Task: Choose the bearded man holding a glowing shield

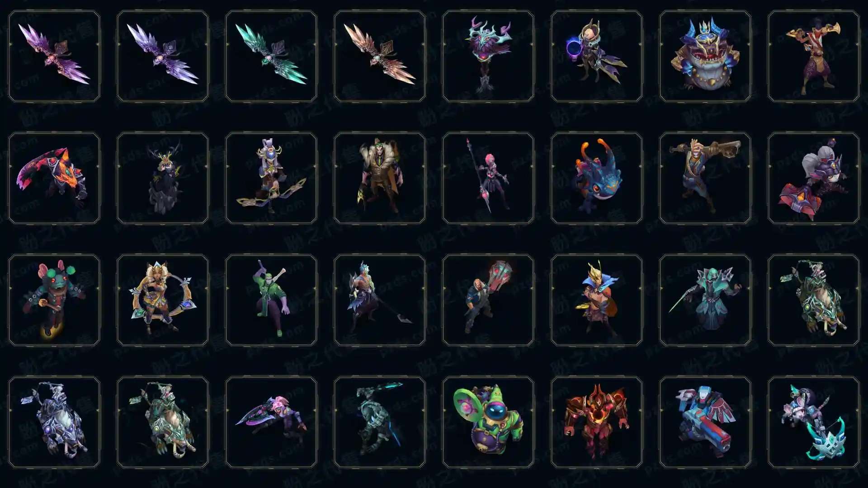Action: point(488,300)
